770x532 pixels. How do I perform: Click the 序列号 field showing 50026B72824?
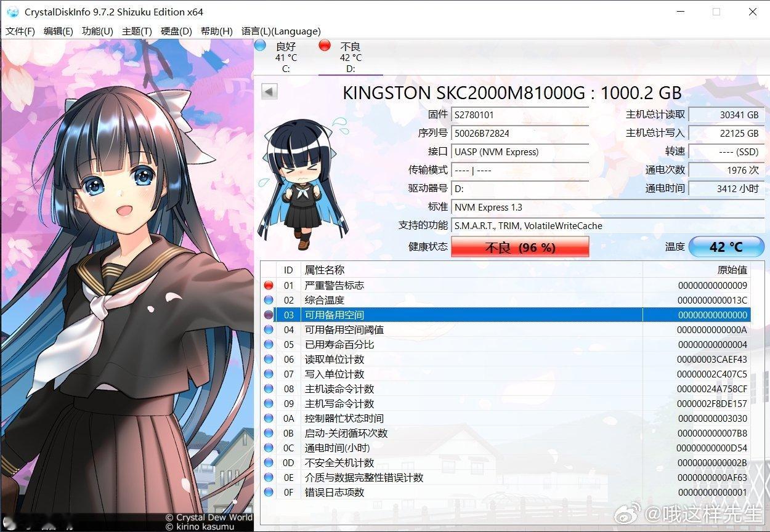520,133
